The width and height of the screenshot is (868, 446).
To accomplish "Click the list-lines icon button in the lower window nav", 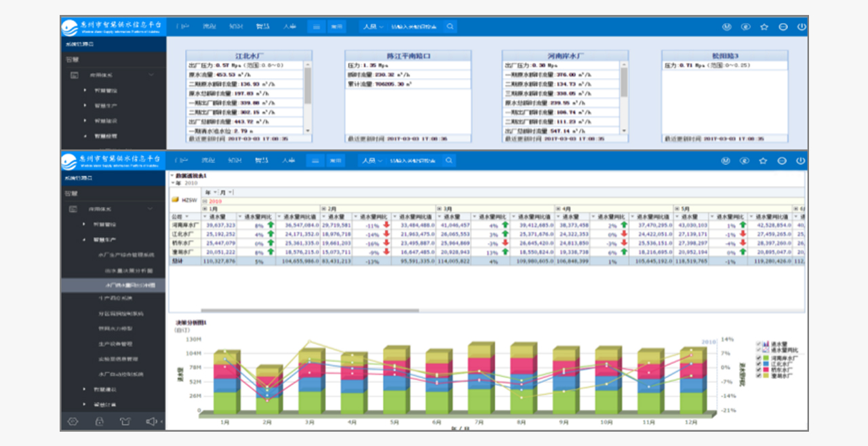I will click(x=317, y=161).
